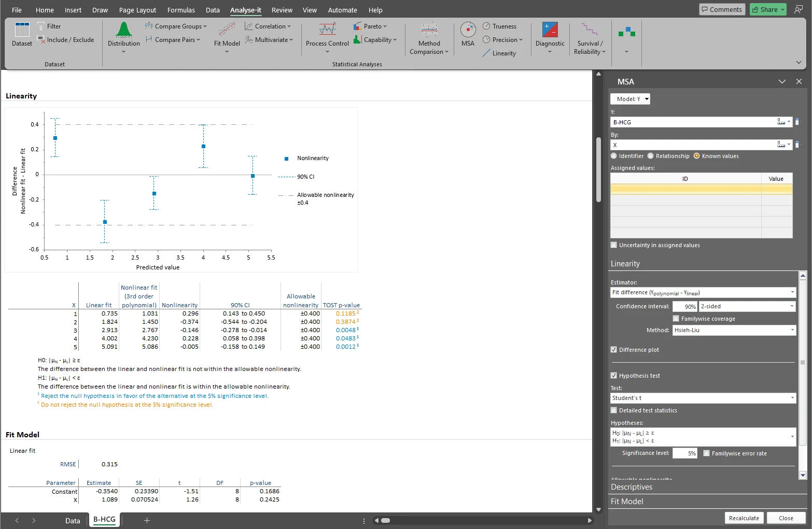This screenshot has height=529, width=812.
Task: Open the Comments pane
Action: pos(722,9)
